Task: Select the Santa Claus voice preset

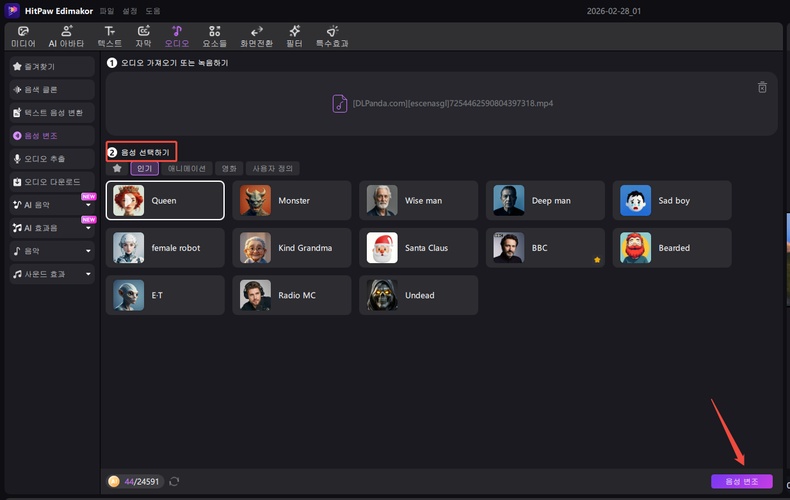Action: pyautogui.click(x=418, y=248)
